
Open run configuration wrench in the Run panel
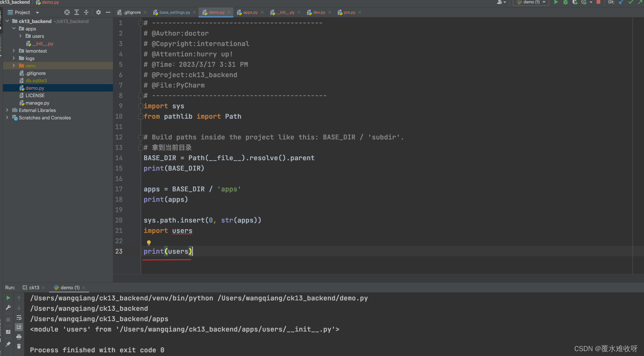pyautogui.click(x=8, y=307)
